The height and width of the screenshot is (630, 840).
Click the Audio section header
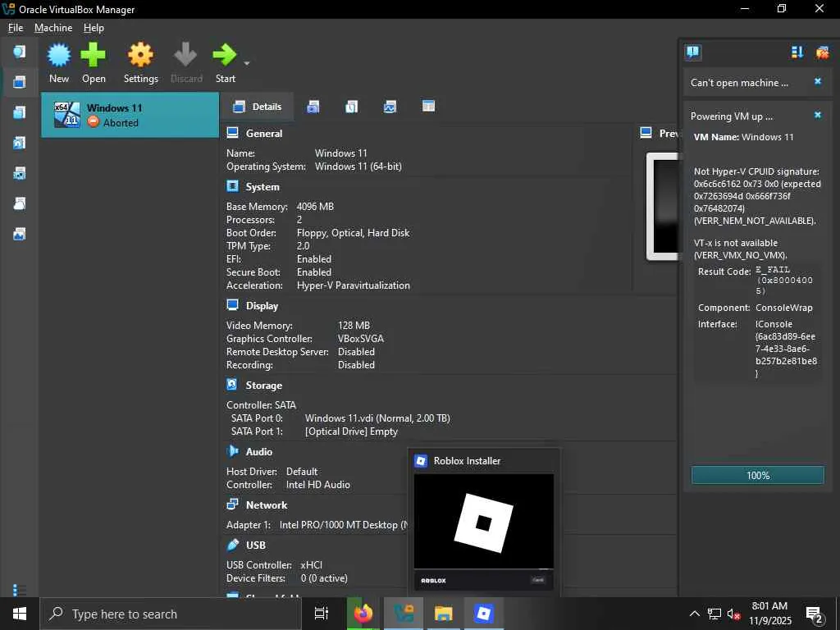(258, 452)
